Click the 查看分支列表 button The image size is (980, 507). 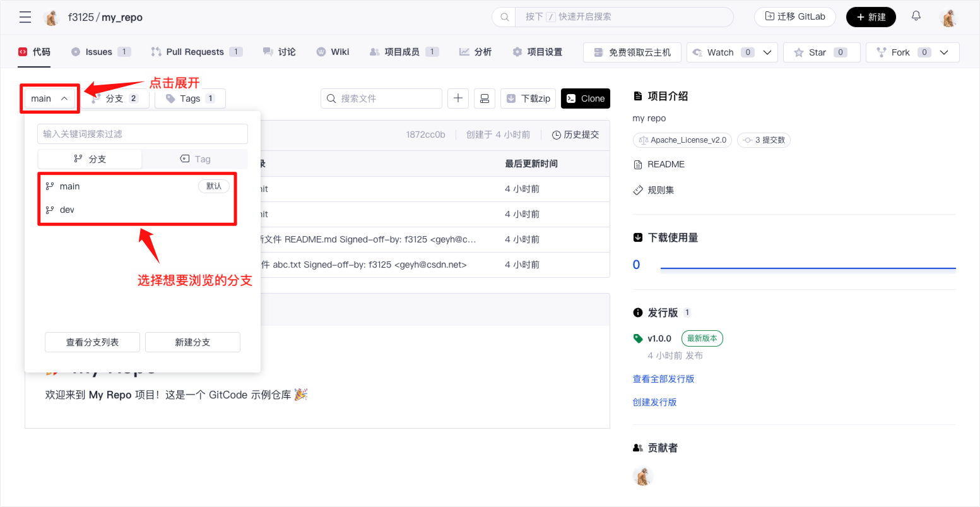click(93, 342)
